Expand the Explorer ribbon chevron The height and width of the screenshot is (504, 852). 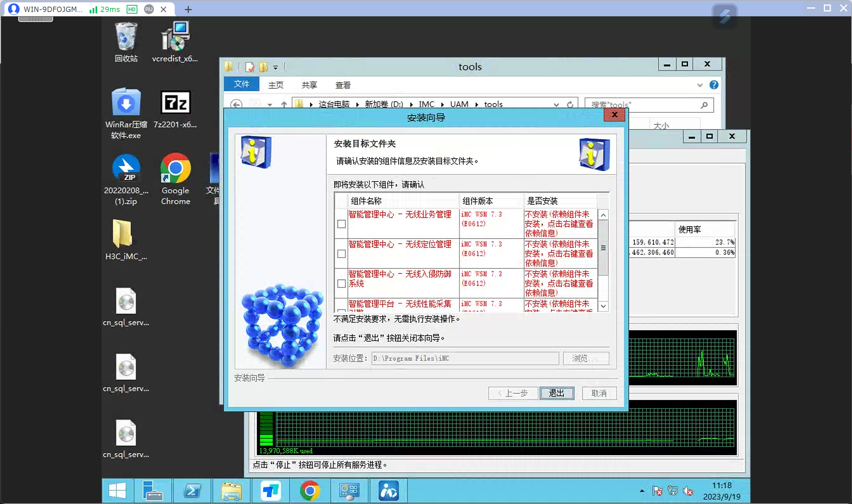[700, 85]
